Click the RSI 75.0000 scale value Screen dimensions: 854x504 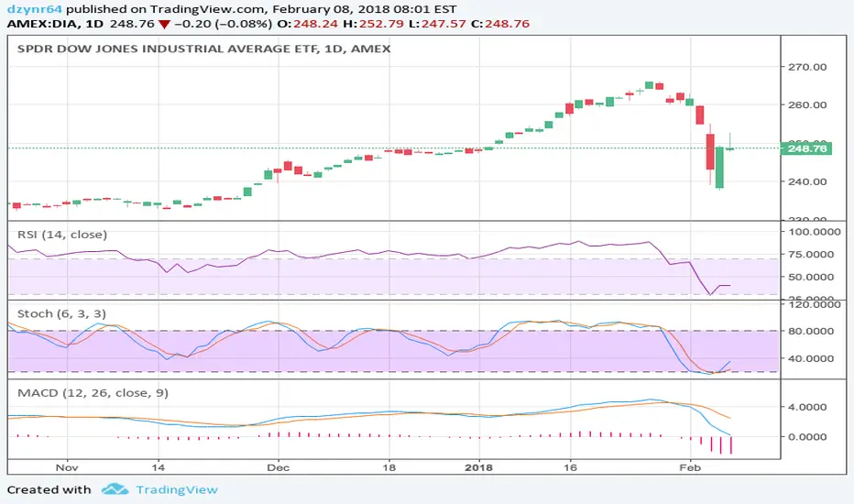point(811,254)
